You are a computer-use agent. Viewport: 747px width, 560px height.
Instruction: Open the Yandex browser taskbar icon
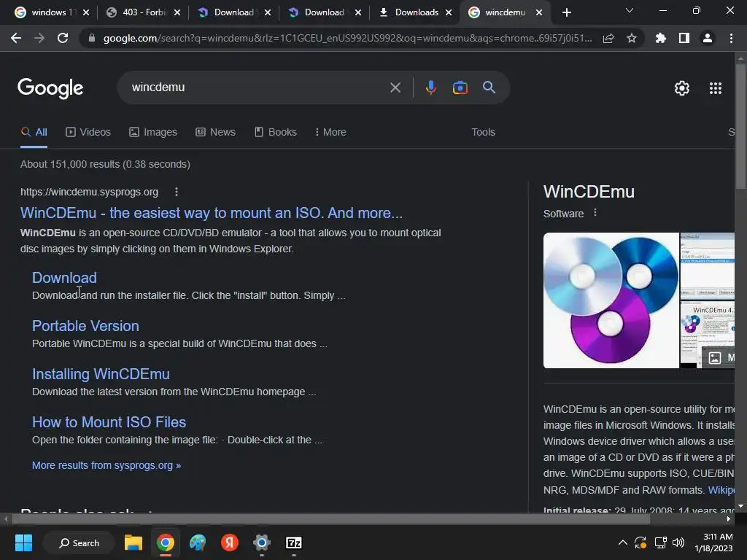pos(230,542)
